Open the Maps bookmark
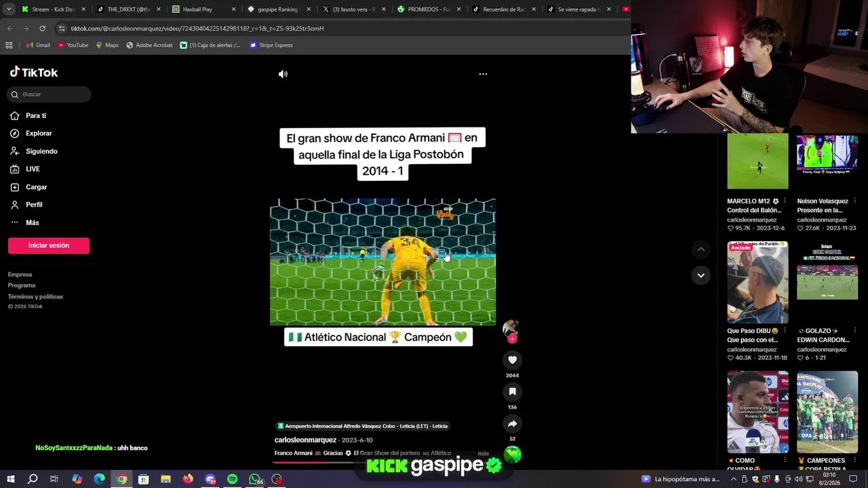Viewport: 868px width, 488px height. [107, 45]
